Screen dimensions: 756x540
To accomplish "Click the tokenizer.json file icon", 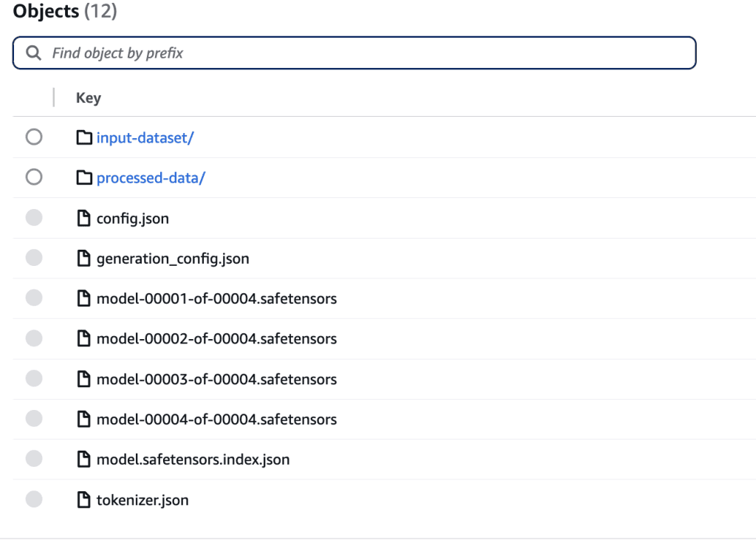I will coord(85,500).
